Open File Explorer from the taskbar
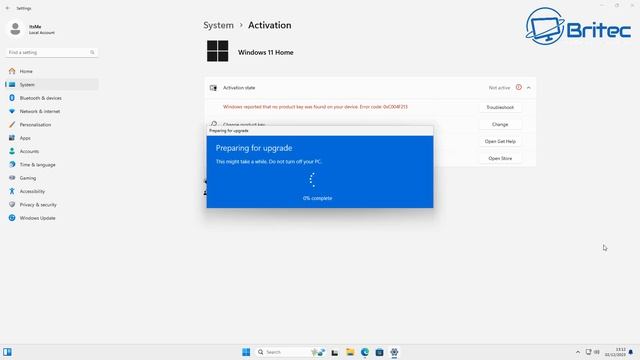 (x=350, y=352)
